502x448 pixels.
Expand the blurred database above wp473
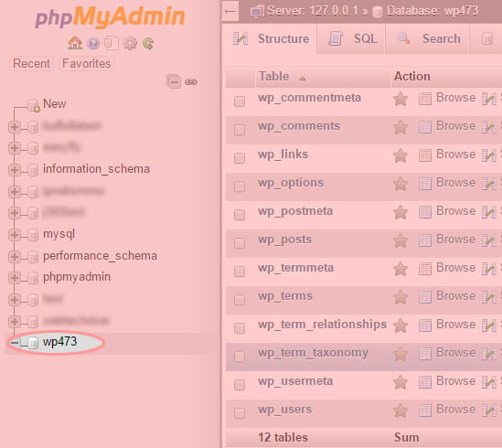pyautogui.click(x=14, y=321)
